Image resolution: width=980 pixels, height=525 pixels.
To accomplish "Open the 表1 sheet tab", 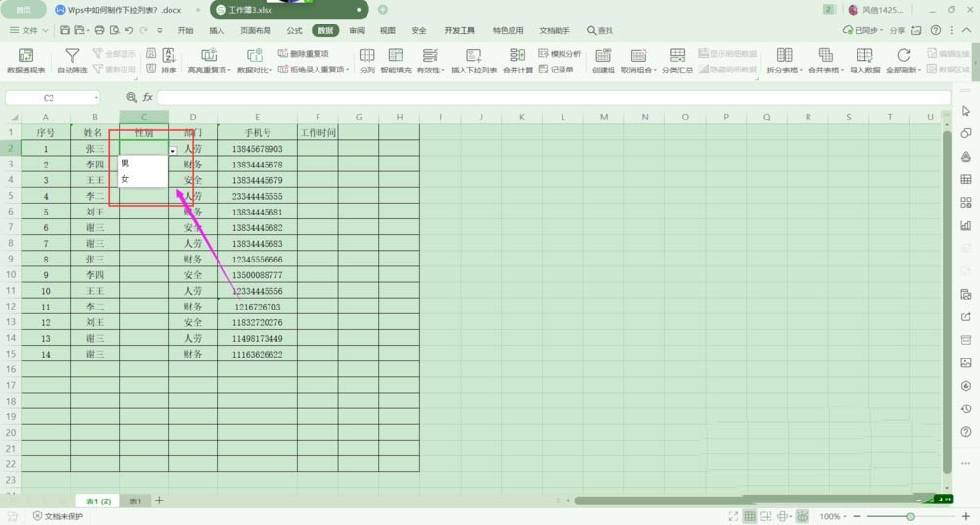I will 135,501.
